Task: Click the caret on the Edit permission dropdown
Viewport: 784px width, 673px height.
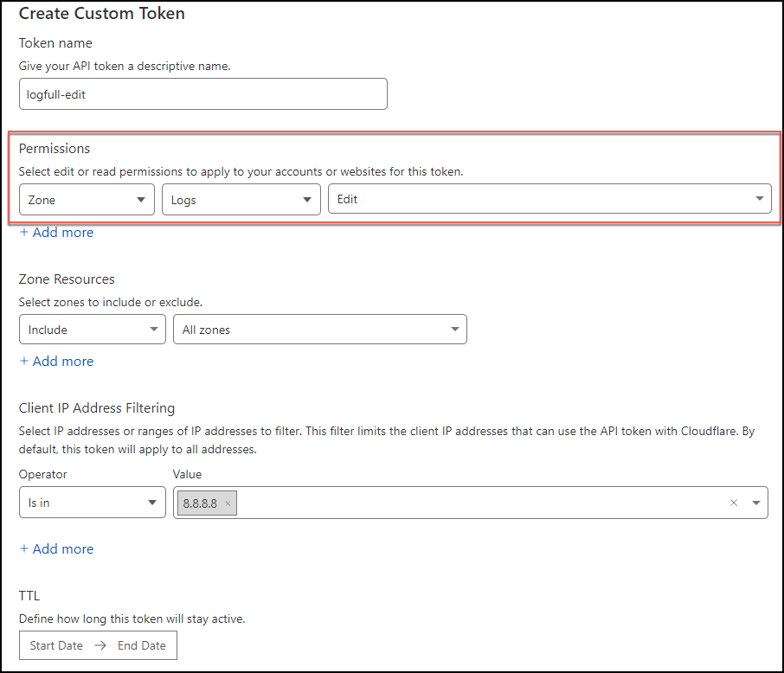Action: coord(760,199)
